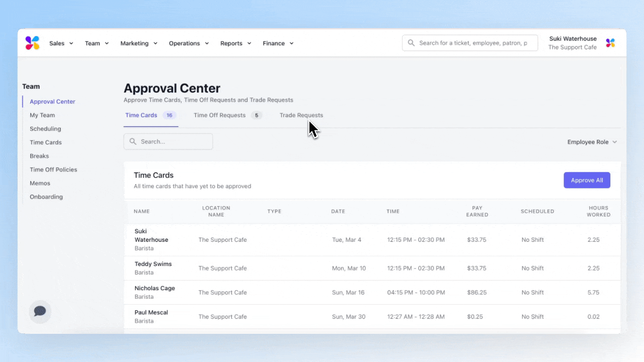Open the Employee Role filter dropdown

click(592, 142)
